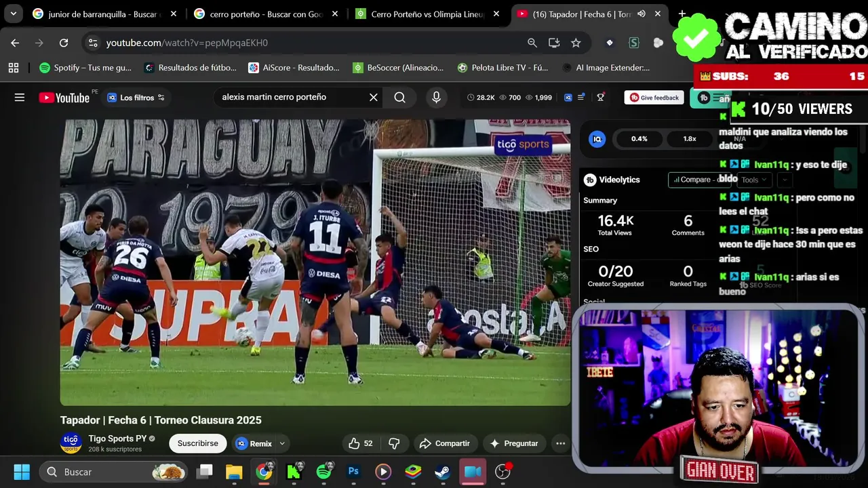Click the Compartir share button

(445, 443)
